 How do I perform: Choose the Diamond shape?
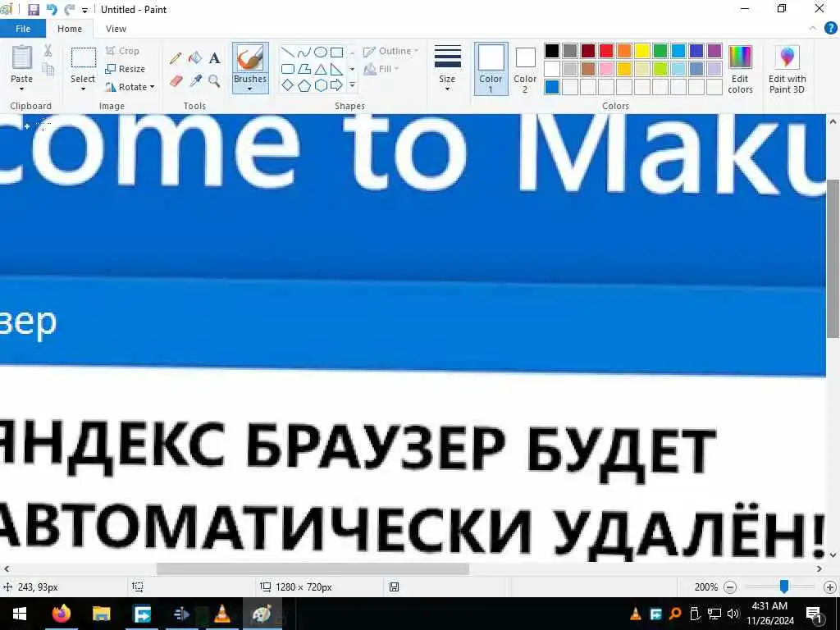[x=288, y=85]
